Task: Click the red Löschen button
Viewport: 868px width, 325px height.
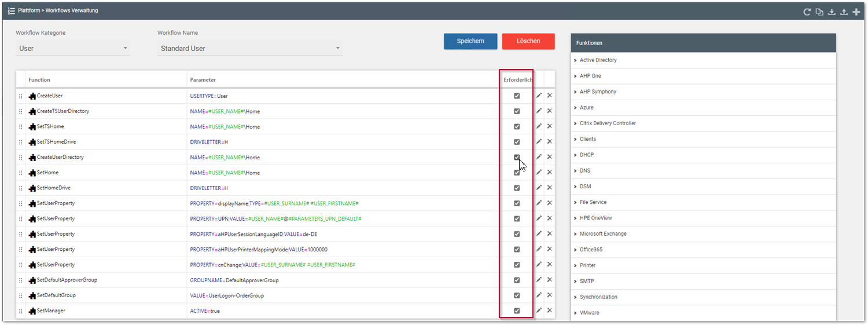Action: click(x=528, y=41)
